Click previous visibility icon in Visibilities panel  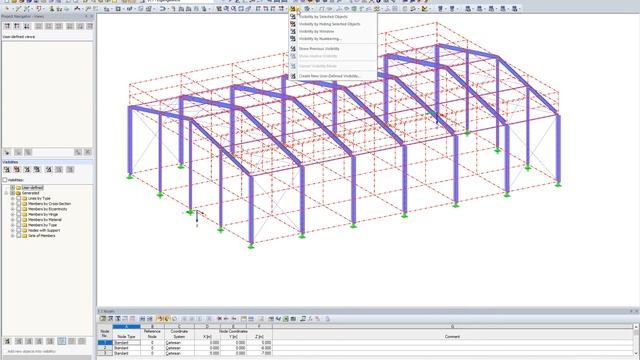point(49,169)
